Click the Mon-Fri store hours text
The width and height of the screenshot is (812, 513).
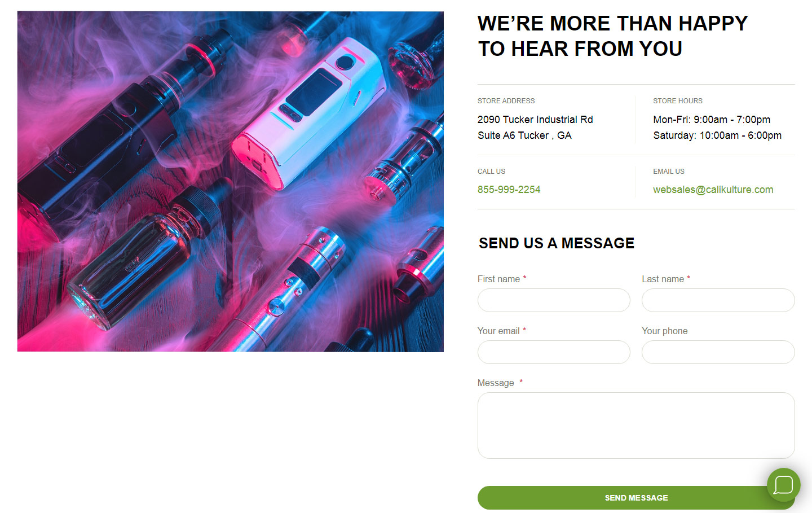(712, 120)
